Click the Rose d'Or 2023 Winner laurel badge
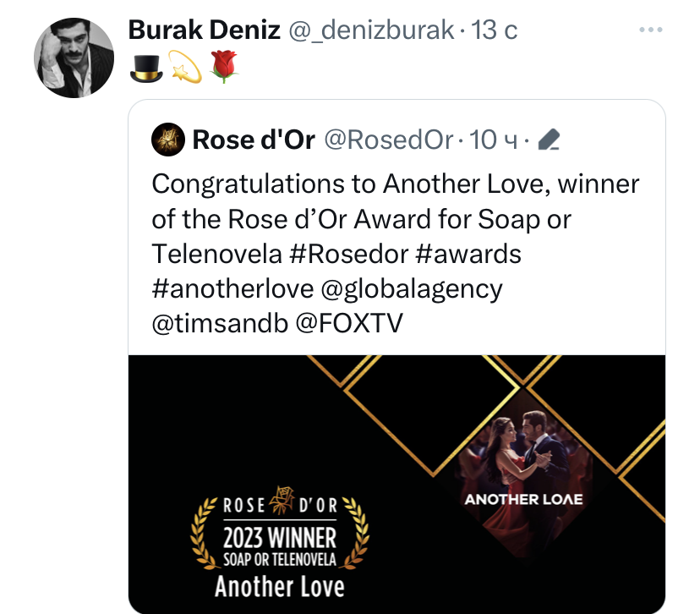700x614 pixels. click(279, 531)
